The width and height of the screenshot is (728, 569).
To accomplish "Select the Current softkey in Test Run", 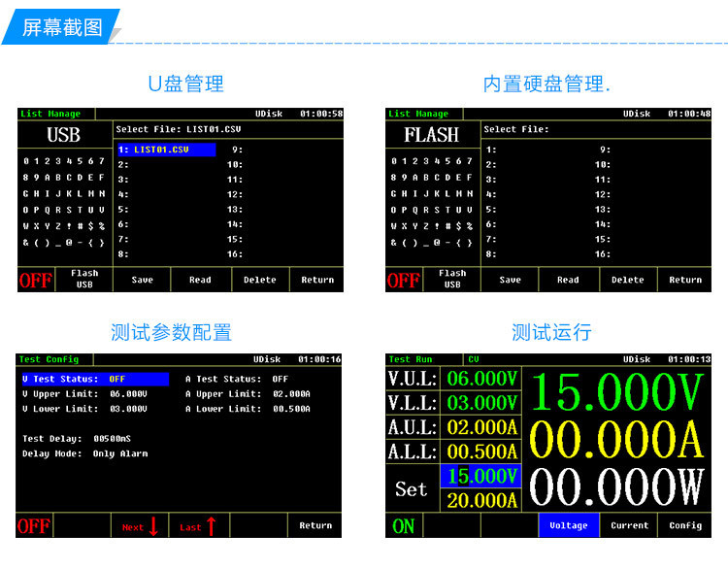I will [x=629, y=525].
